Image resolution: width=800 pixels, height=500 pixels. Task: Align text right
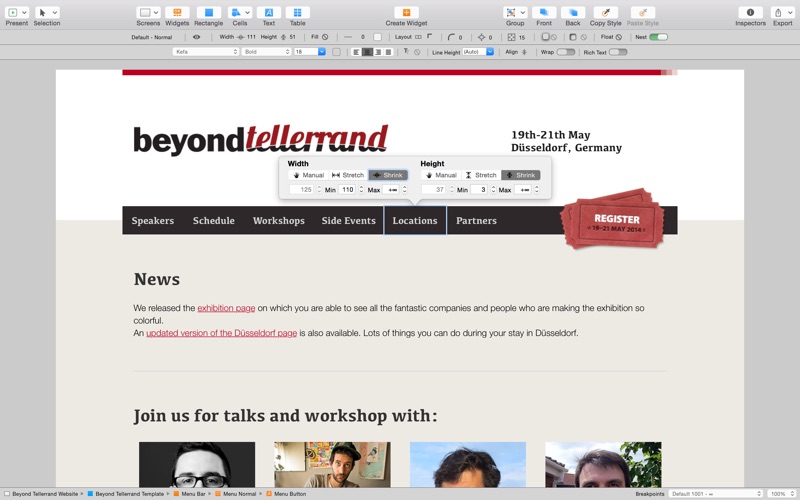click(x=378, y=52)
